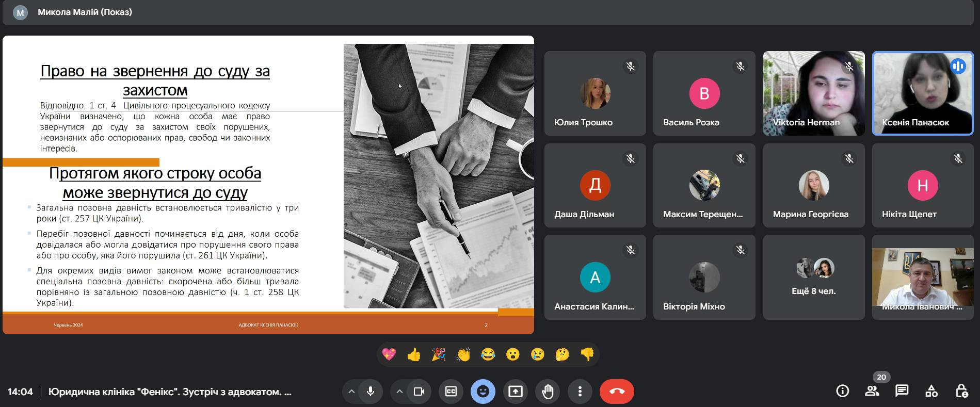
Task: Open meeting details info icon
Action: [x=842, y=391]
